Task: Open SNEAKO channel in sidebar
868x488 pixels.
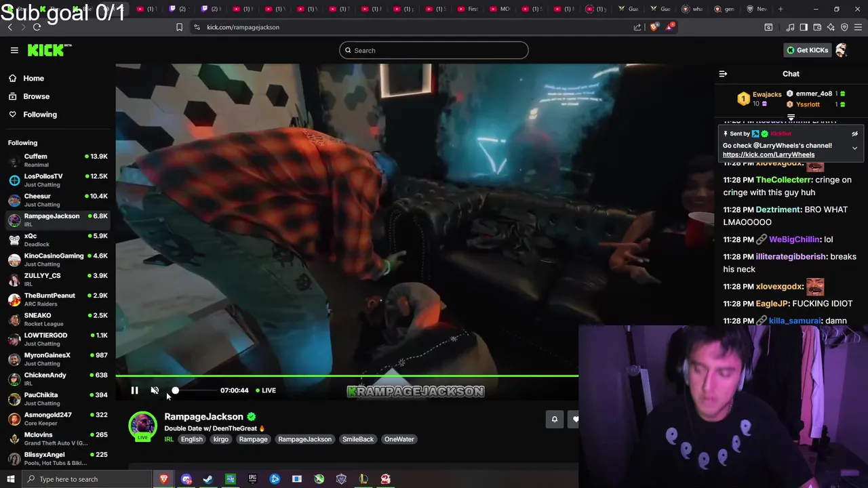Action: pyautogui.click(x=58, y=319)
